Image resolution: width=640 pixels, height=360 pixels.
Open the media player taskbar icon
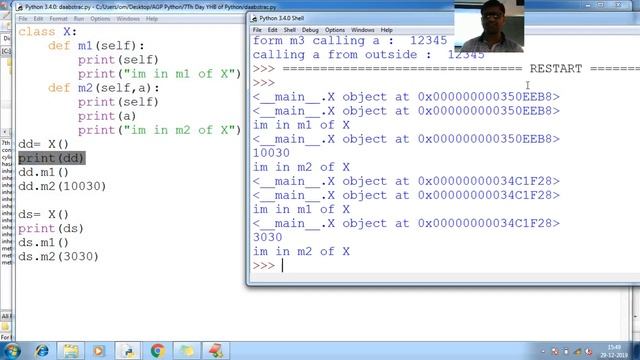coord(99,351)
